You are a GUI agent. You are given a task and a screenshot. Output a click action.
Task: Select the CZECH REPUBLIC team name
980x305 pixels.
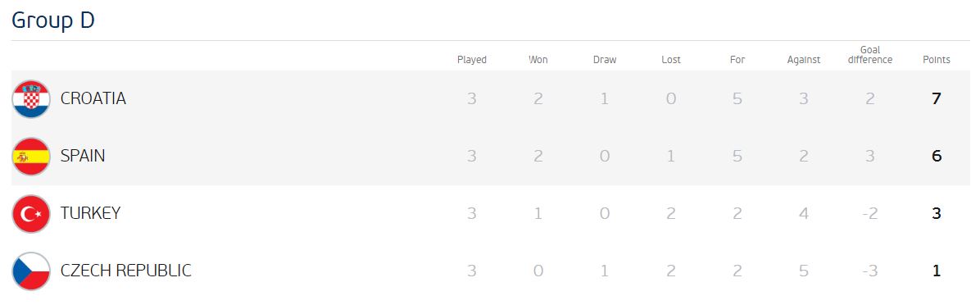tap(125, 271)
